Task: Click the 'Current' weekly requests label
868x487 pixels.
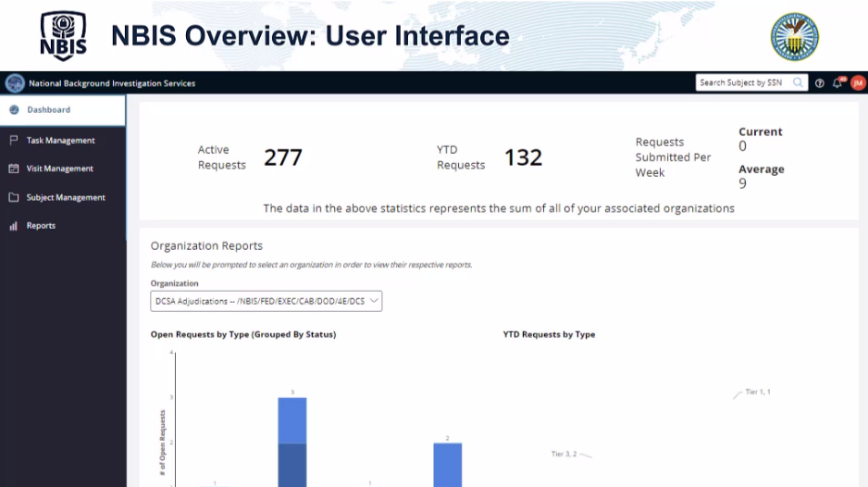Action: 761,131
